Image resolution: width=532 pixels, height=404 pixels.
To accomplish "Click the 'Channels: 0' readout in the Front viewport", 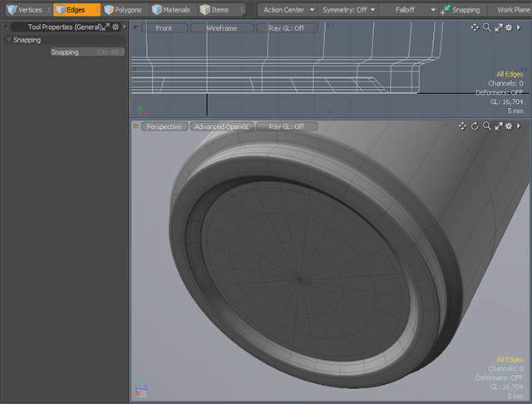I will [505, 83].
